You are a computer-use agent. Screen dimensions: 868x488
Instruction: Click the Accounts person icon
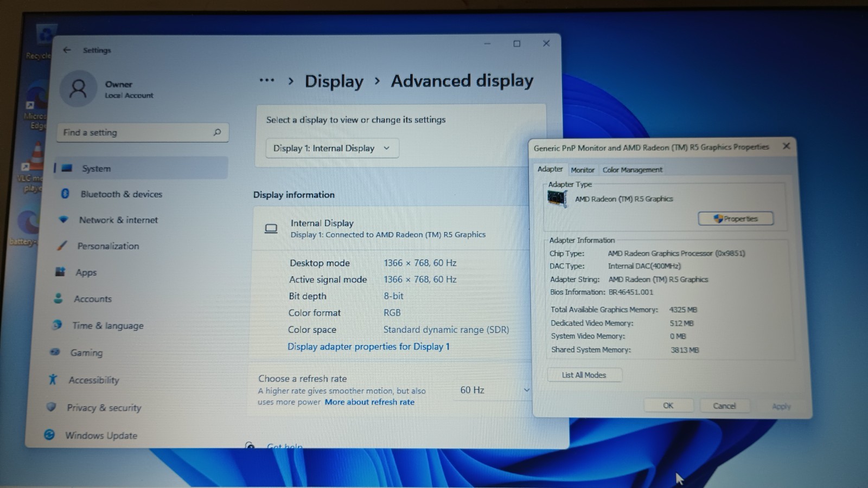58,298
